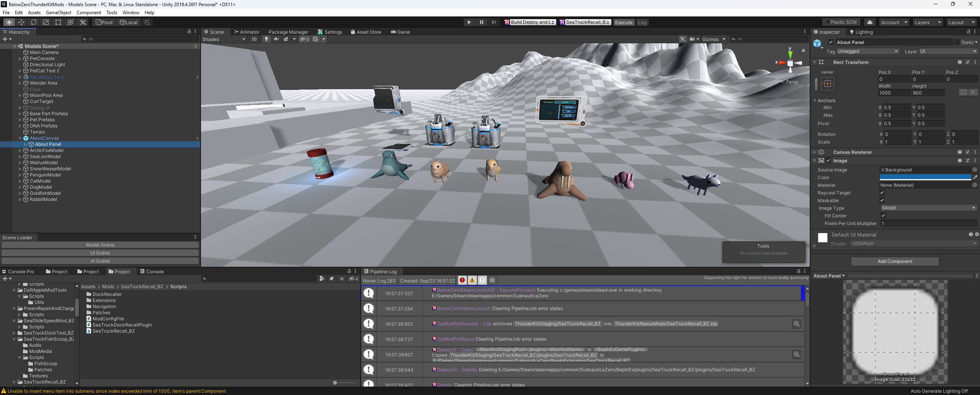Show error messages in Pipeline Log
980x395 pixels.
462,280
